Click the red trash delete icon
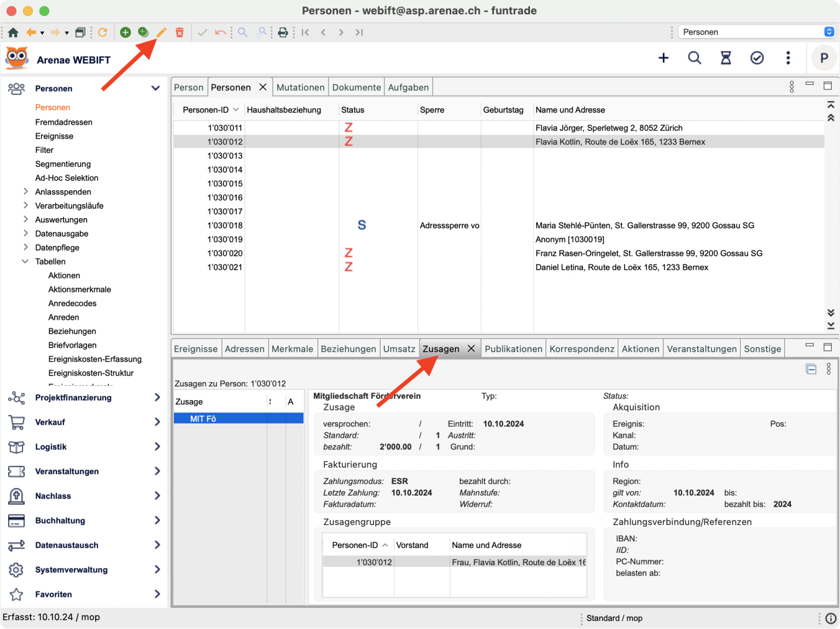Image resolution: width=840 pixels, height=629 pixels. coord(179,33)
